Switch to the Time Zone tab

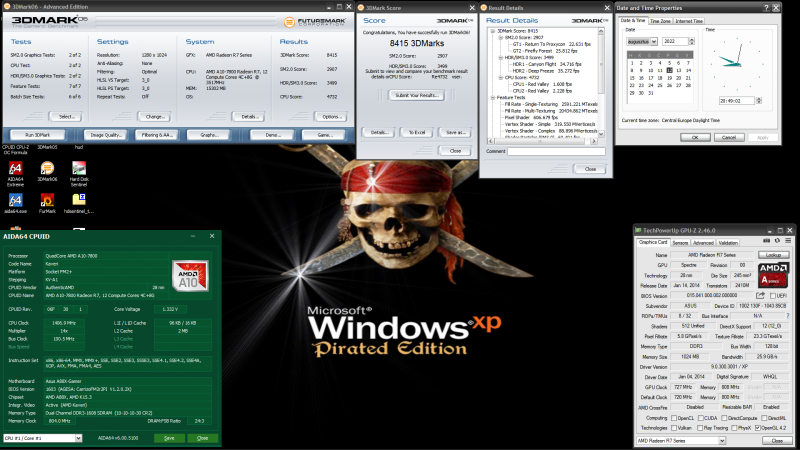(660, 21)
